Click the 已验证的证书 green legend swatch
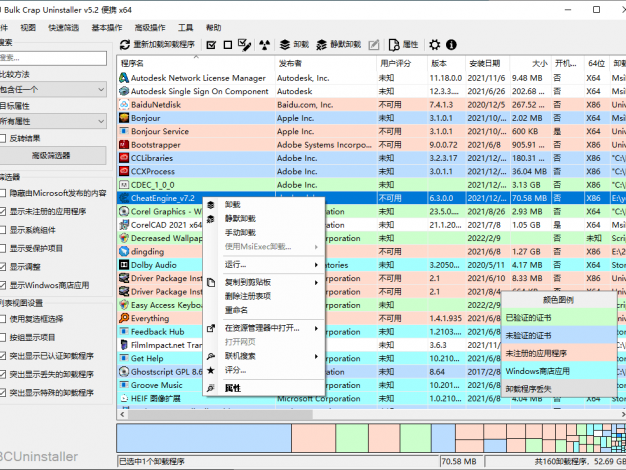The height and width of the screenshot is (470, 626). (559, 317)
